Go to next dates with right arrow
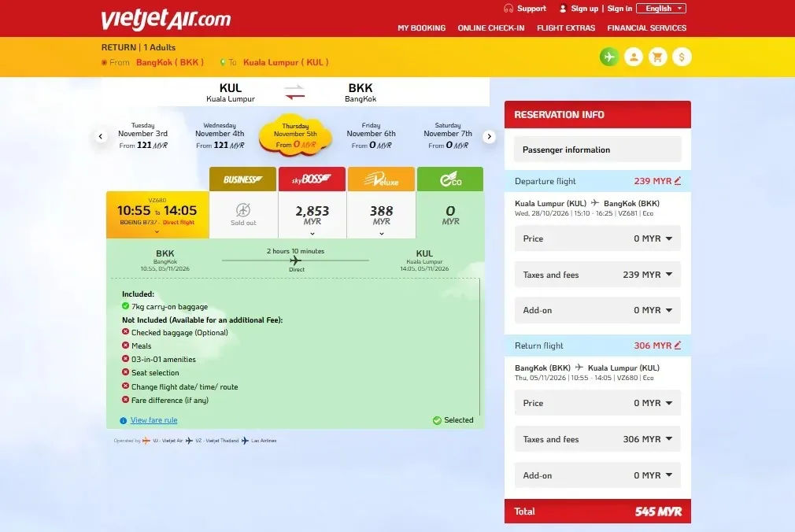Viewport: 795px width, 532px height. point(489,136)
